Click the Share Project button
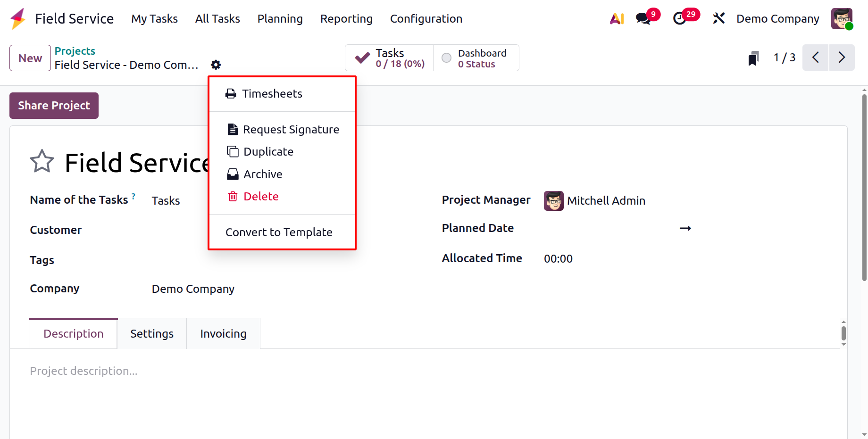Viewport: 868px width, 439px height. pyautogui.click(x=54, y=106)
